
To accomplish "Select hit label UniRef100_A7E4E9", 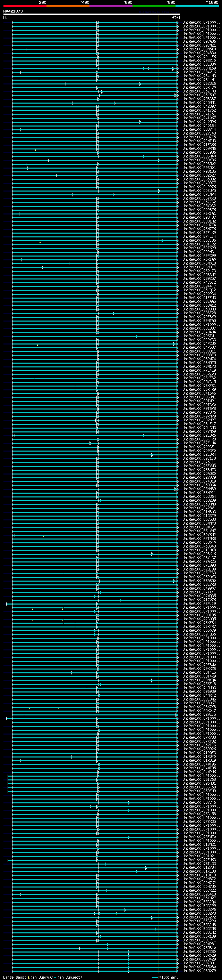I will point(199,371).
